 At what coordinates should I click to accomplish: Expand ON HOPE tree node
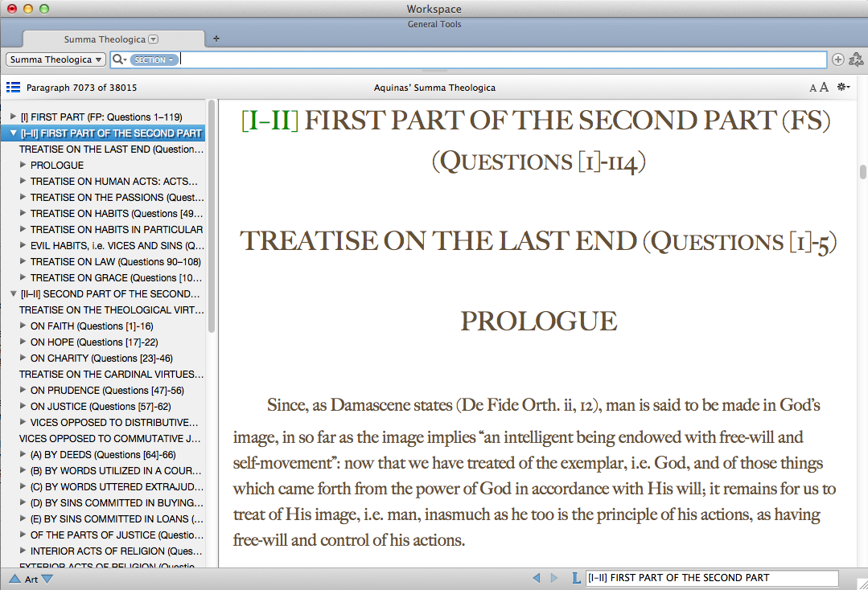(x=23, y=342)
